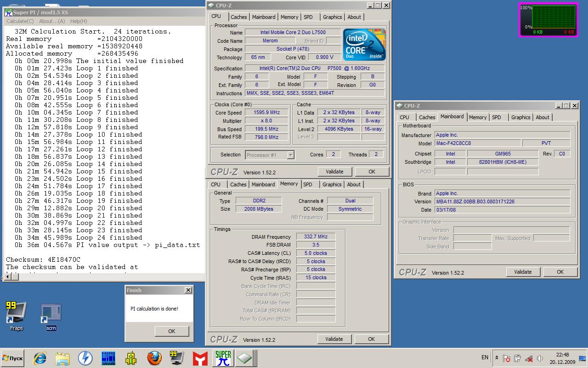Select SPD tab in bottom CPU-Z Memory window
Viewport: 588px width, 368px height.
tap(308, 184)
